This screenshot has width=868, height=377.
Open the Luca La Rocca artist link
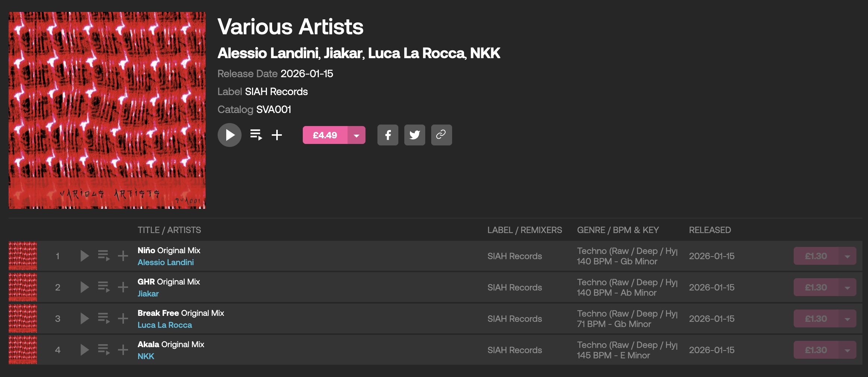[165, 325]
